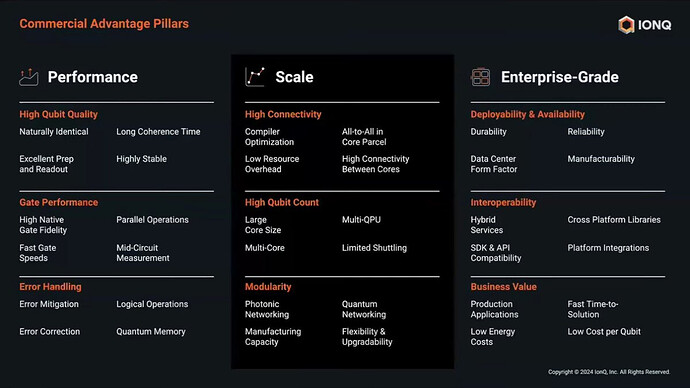Click the Modularity section heading
The image size is (690, 388).
coord(268,287)
